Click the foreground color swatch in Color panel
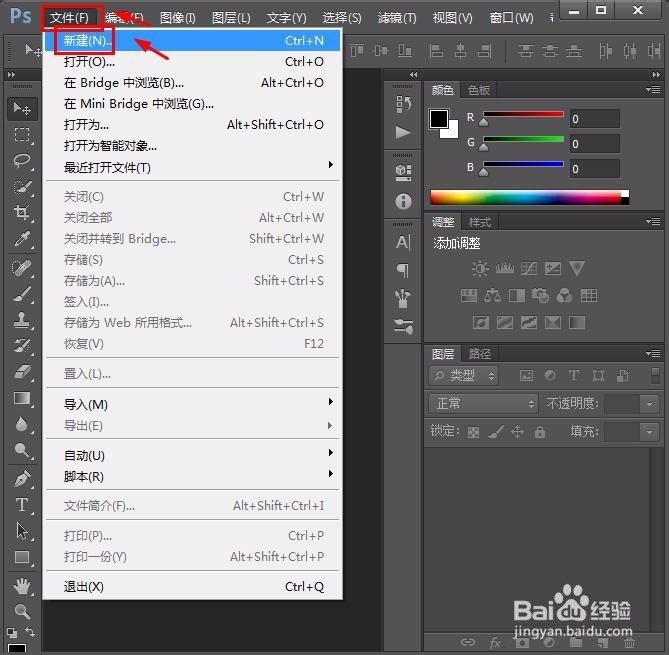 [439, 119]
